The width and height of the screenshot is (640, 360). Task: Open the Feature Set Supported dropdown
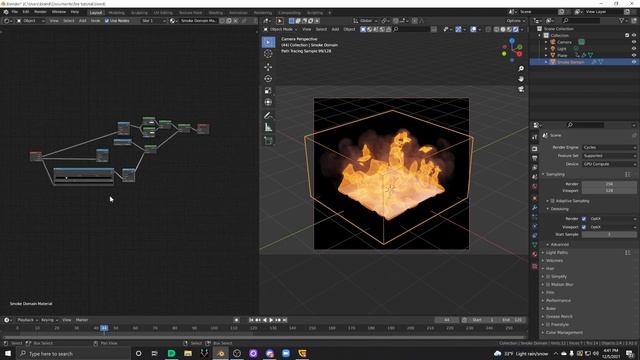pyautogui.click(x=609, y=156)
